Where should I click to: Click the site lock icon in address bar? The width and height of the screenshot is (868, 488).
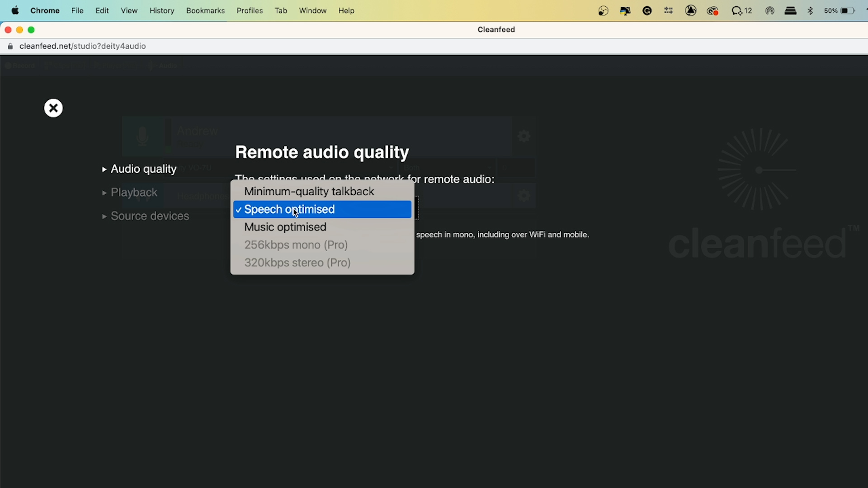pyautogui.click(x=10, y=46)
